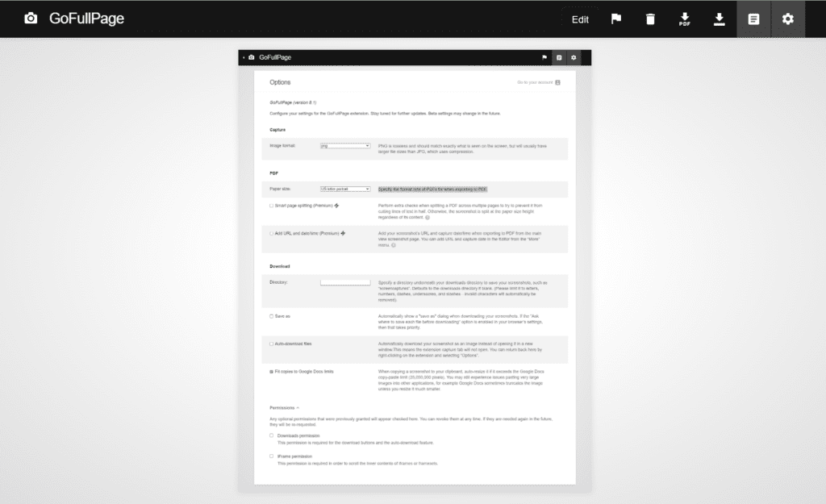Viewport: 826px width, 504px height.
Task: Open the Edit button in the top toolbar
Action: 580,19
